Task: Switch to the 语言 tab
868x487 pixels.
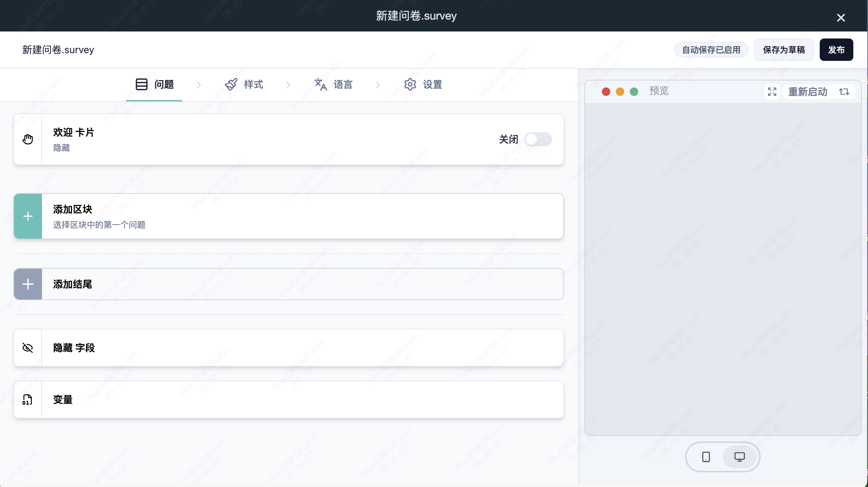Action: [333, 85]
